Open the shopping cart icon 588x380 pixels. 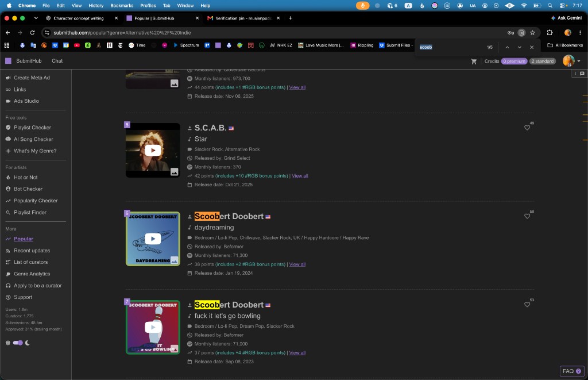(x=474, y=61)
